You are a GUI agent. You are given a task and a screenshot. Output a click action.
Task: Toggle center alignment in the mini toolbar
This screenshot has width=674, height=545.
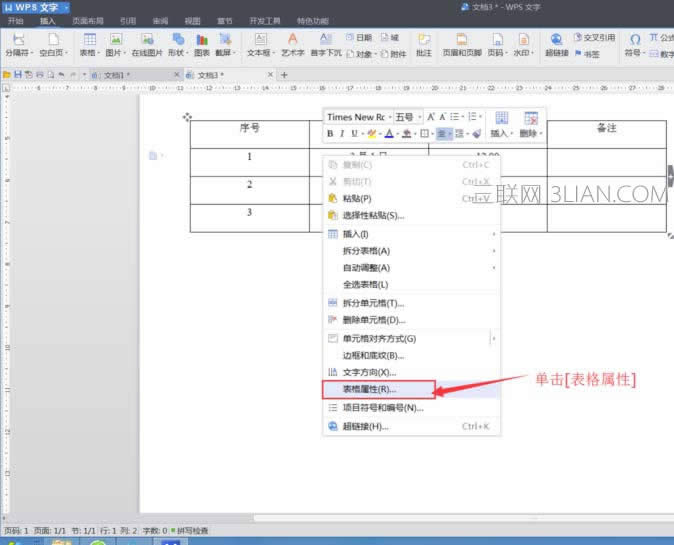coord(443,134)
